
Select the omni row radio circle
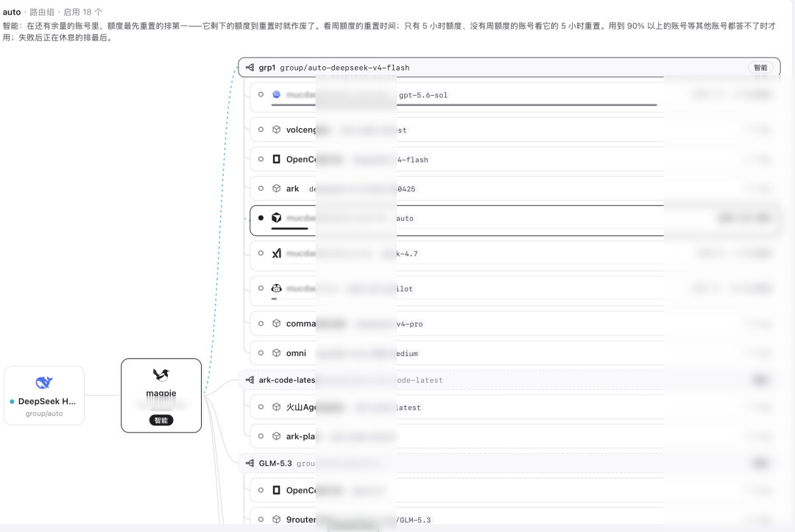pos(261,352)
